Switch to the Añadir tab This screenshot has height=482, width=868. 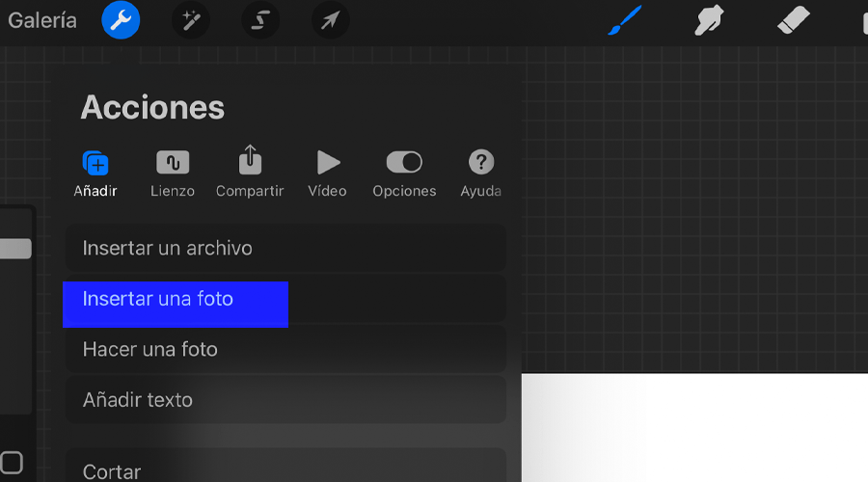click(95, 174)
